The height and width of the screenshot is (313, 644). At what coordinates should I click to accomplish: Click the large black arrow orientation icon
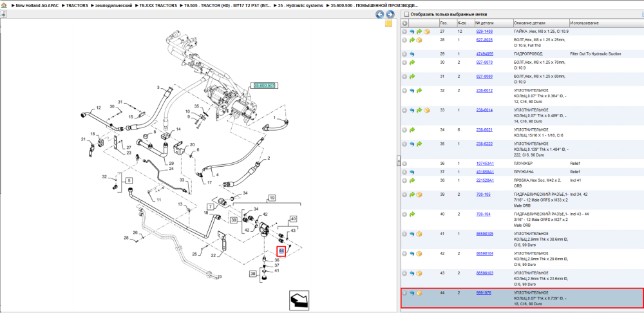[299, 301]
